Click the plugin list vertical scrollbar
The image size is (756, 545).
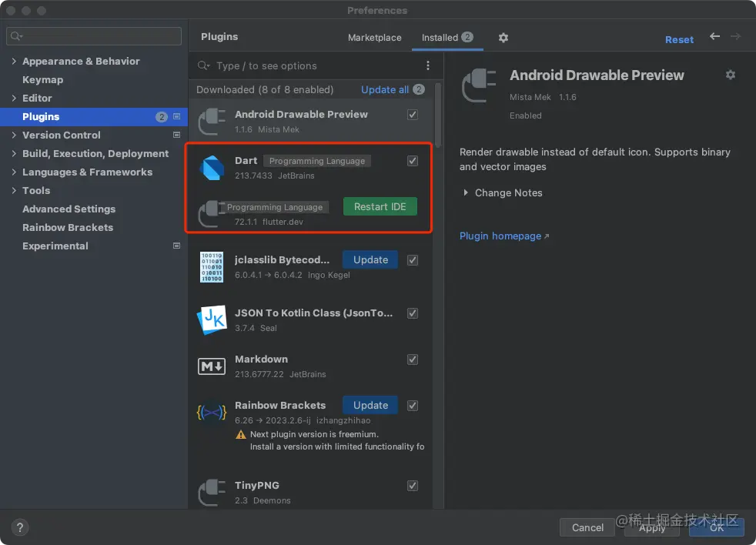click(x=438, y=115)
